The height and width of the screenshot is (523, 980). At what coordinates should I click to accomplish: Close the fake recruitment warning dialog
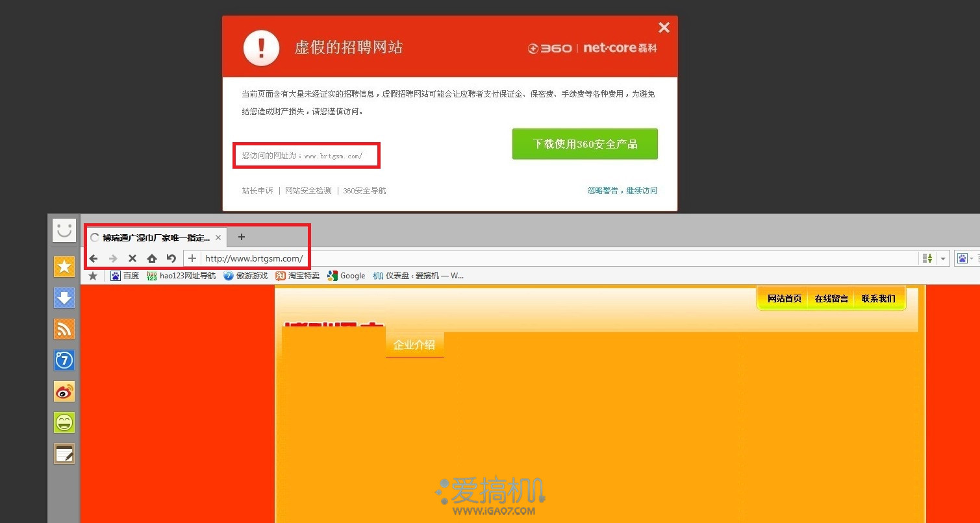coord(664,27)
